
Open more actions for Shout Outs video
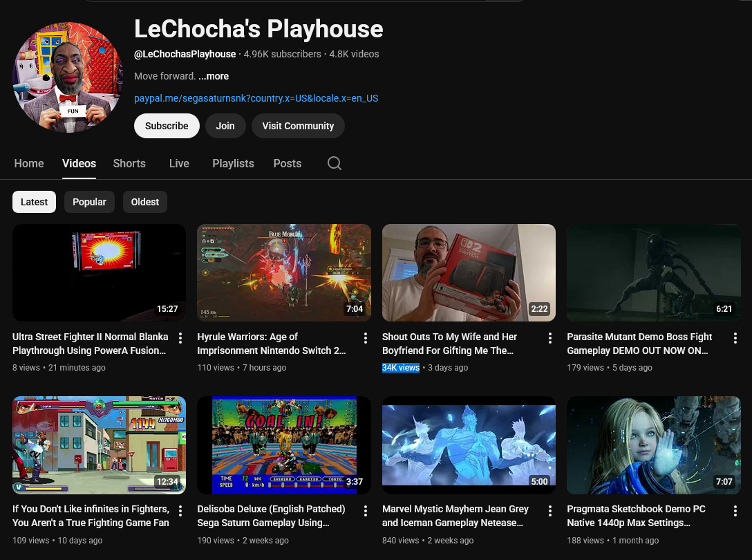point(550,338)
